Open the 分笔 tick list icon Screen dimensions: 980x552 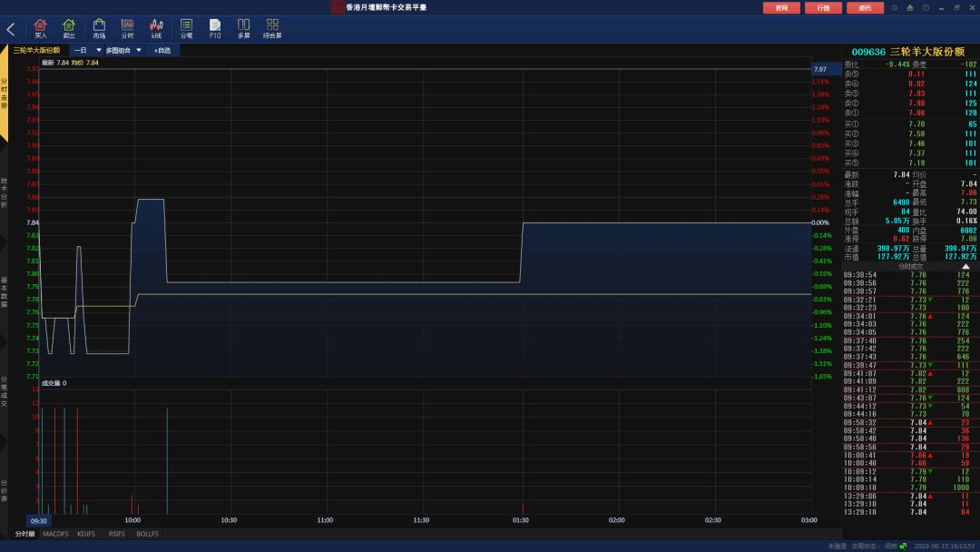pyautogui.click(x=186, y=29)
